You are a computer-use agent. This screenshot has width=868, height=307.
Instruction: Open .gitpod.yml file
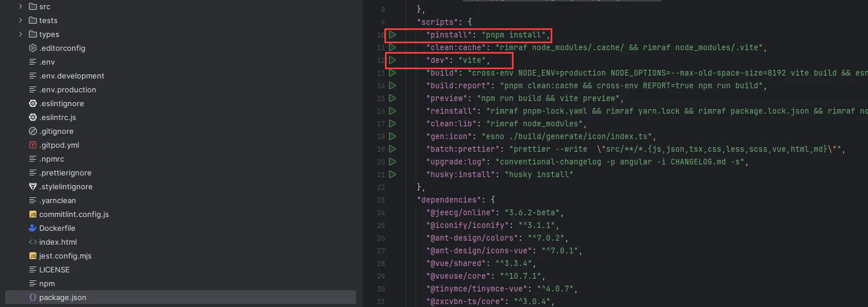point(59,145)
